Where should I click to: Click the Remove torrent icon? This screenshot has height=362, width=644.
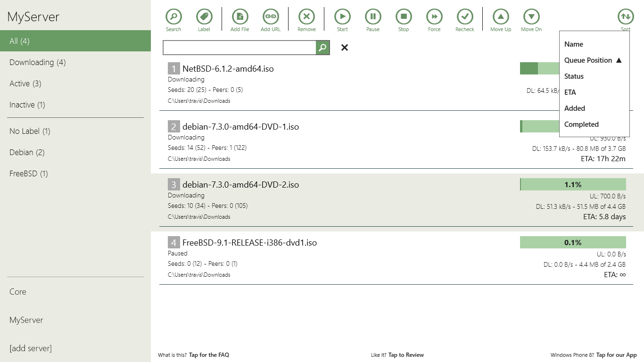(x=306, y=16)
